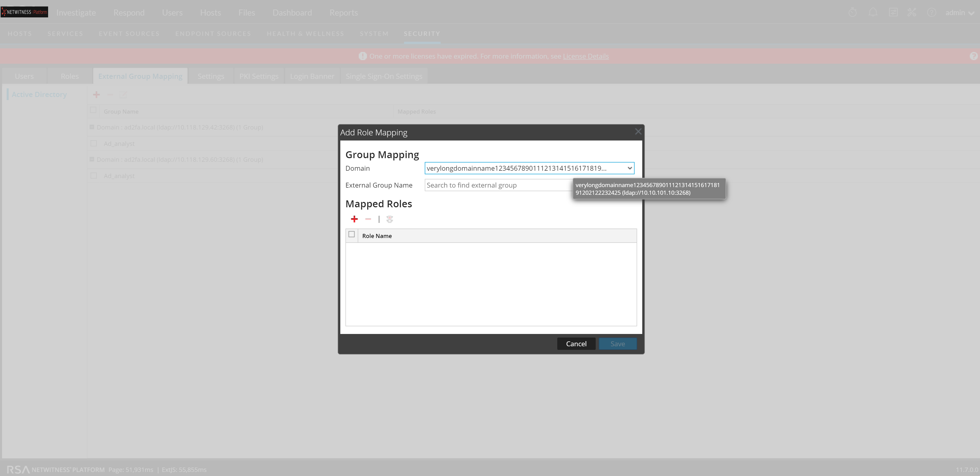Select the first Ad_analyst row checkbox
Screen dimensions: 980x476
(x=94, y=144)
